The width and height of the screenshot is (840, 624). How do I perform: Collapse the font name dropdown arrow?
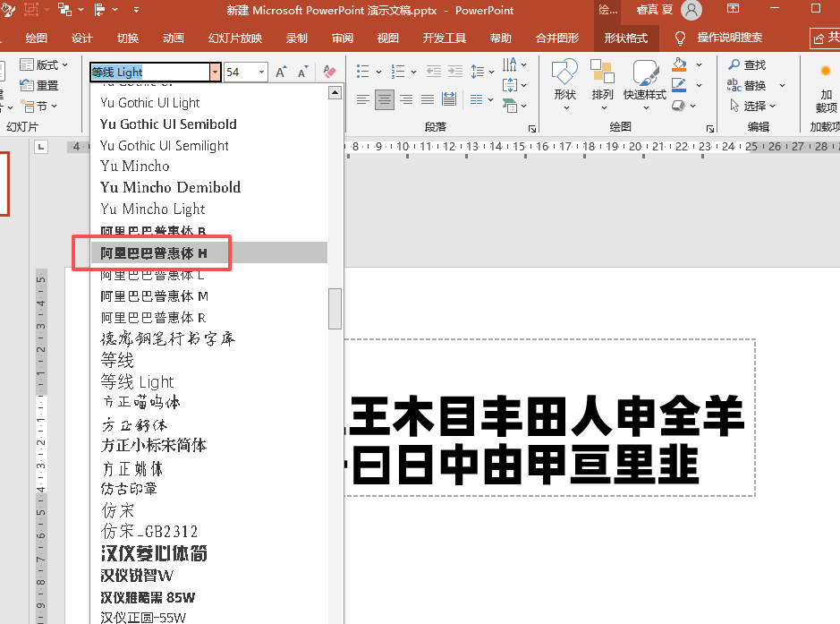tap(215, 72)
